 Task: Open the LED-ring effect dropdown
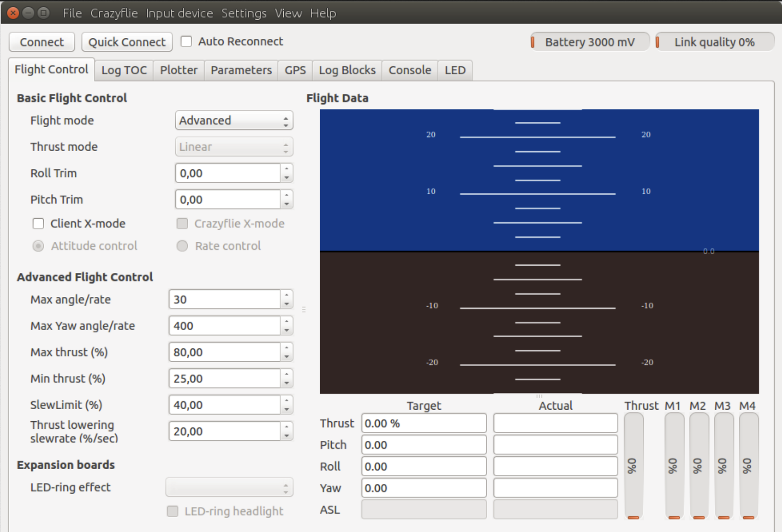pos(229,487)
